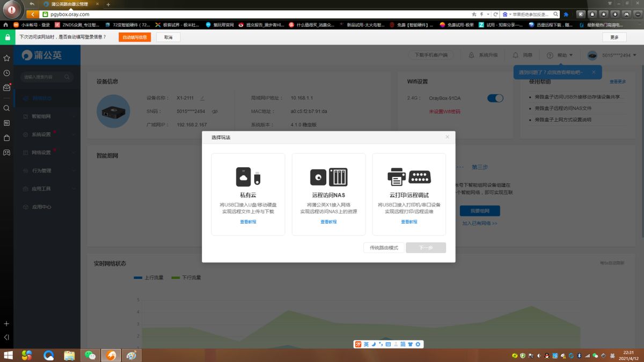
Task: Open the file explorer from the taskbar
Action: [69, 356]
